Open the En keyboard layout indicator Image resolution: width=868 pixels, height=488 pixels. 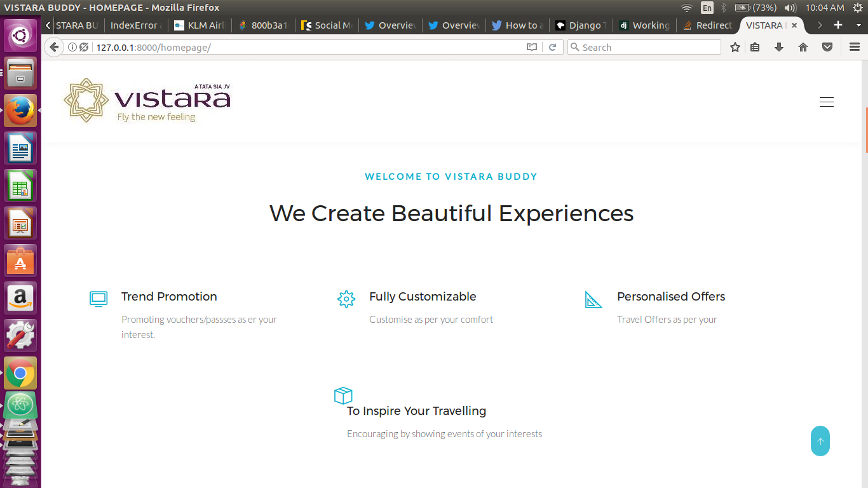click(x=707, y=8)
